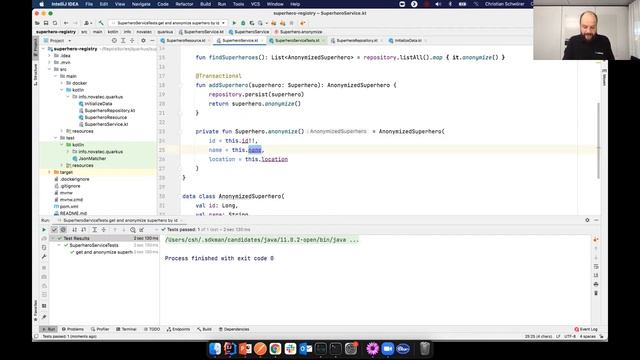Open the run configuration dropdown
Screen dimensions: 640x360
pos(168,23)
